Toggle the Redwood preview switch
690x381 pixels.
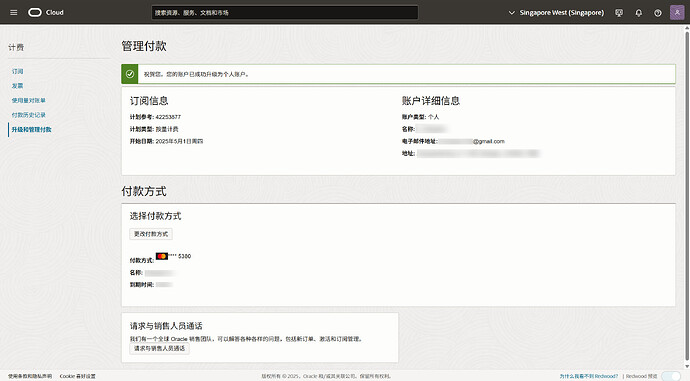pyautogui.click(x=671, y=376)
